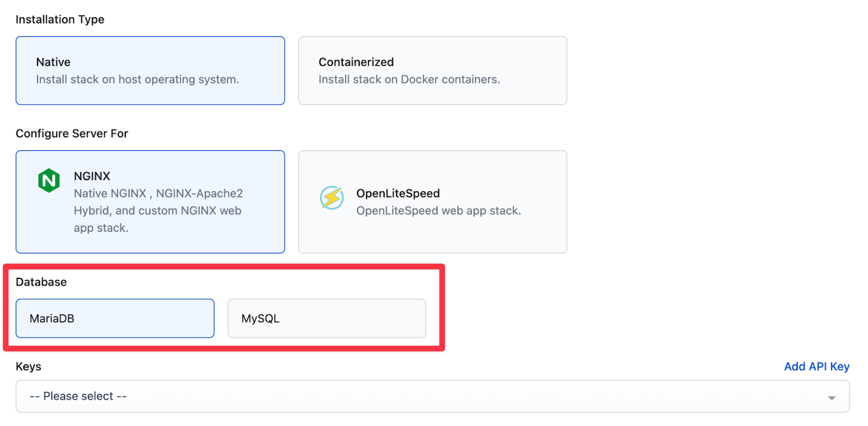Click the green NGINX hexagon logo

point(49,180)
